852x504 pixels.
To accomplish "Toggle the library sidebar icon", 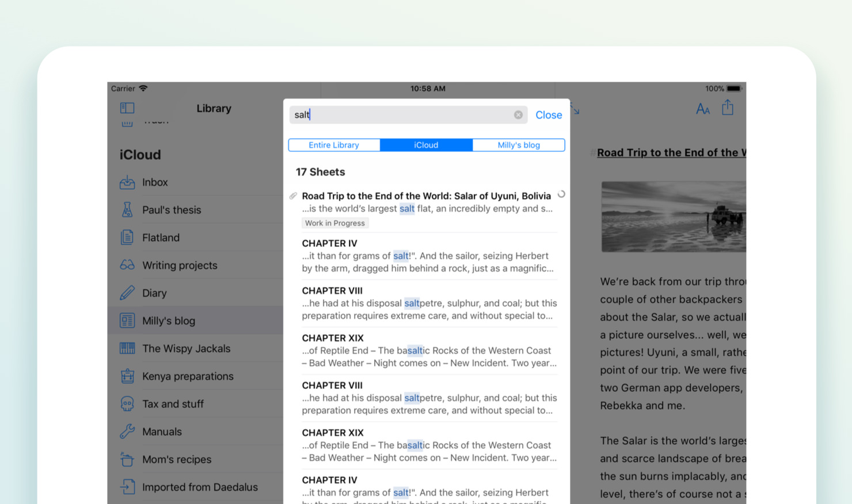I will 127,108.
